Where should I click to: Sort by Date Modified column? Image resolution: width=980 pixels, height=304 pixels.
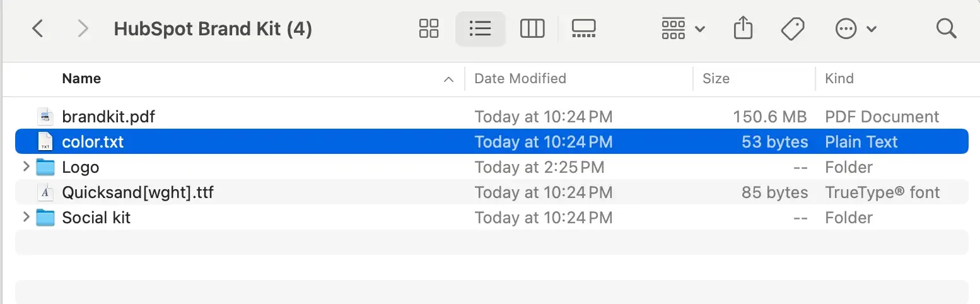(520, 79)
